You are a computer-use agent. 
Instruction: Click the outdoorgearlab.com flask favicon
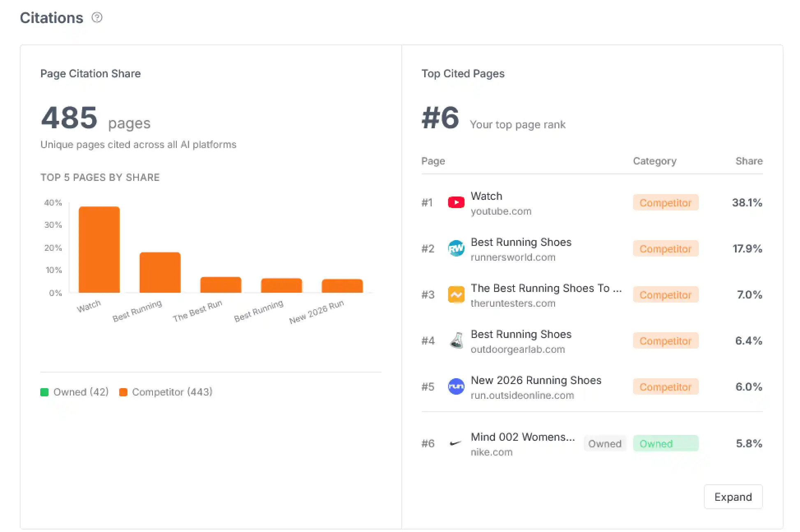(456, 340)
